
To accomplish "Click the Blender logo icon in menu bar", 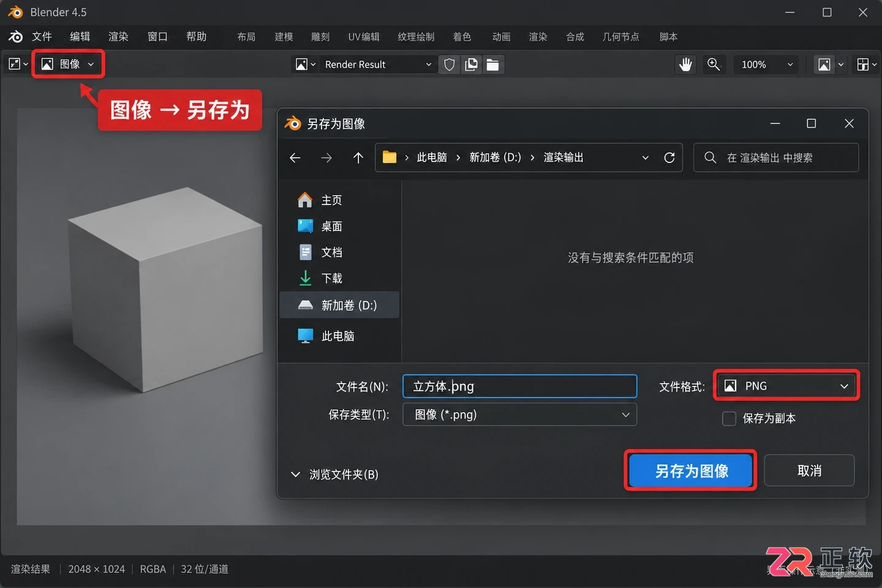I will click(x=16, y=37).
